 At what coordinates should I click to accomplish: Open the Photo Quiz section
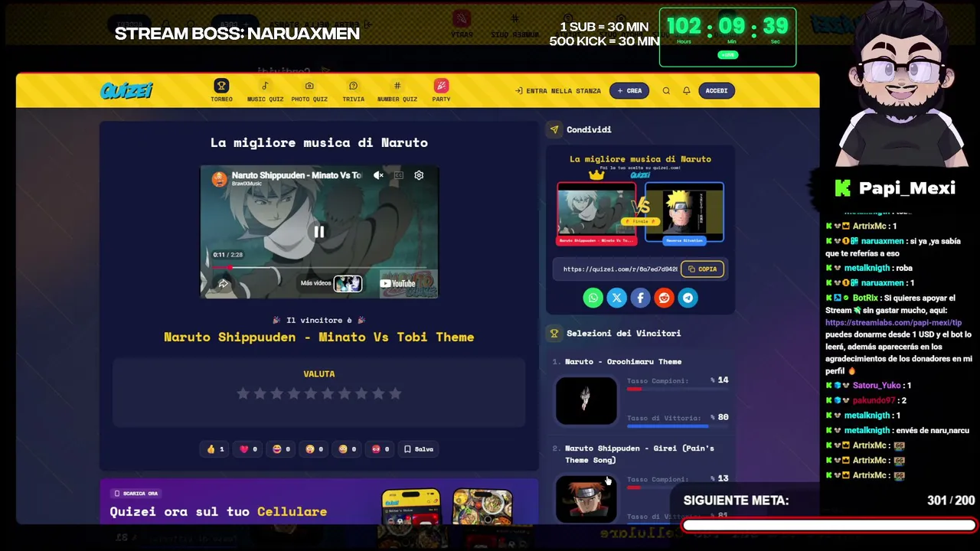(309, 90)
